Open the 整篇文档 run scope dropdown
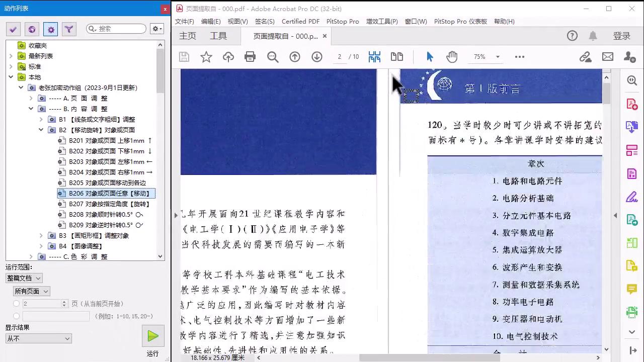The height and width of the screenshot is (362, 644). 23,278
